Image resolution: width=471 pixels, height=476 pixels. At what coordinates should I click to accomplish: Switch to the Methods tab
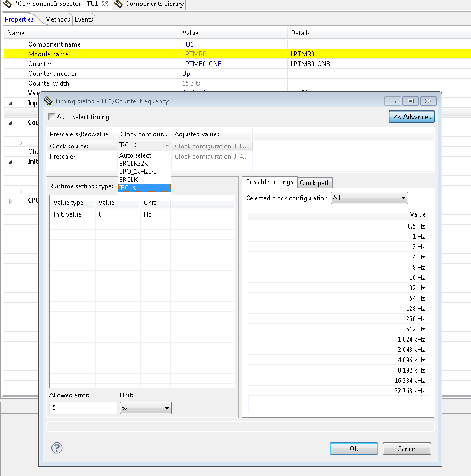pyautogui.click(x=57, y=19)
